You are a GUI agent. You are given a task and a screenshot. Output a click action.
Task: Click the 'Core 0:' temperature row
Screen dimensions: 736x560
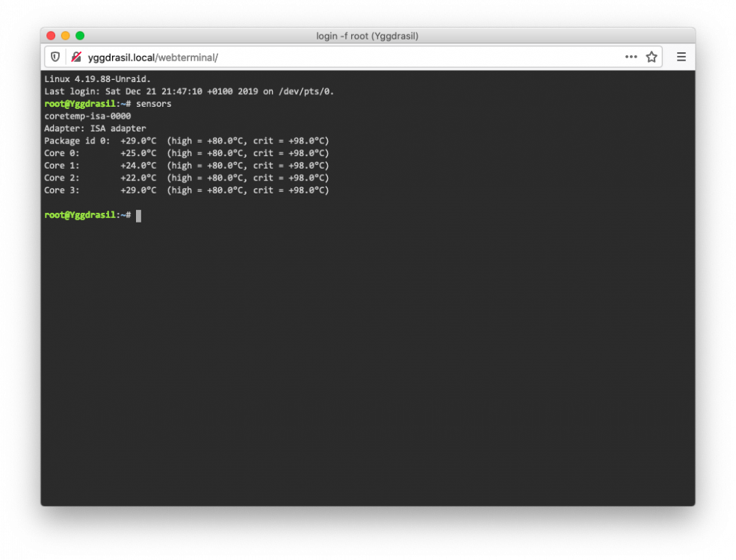[187, 153]
